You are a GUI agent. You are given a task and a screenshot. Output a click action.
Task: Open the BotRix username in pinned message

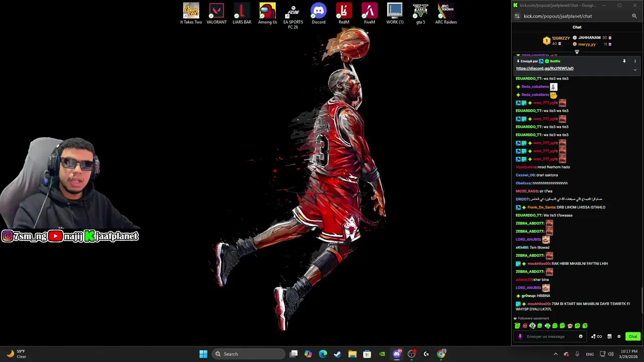pos(555,61)
